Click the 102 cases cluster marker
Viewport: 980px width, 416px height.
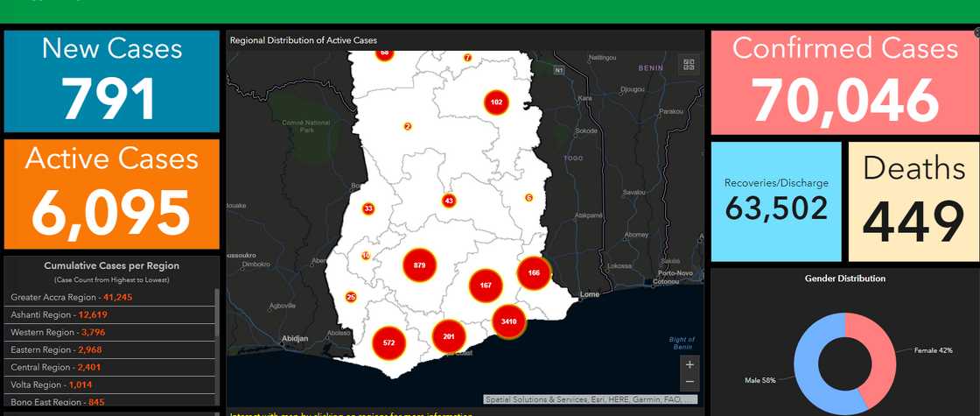pyautogui.click(x=496, y=102)
